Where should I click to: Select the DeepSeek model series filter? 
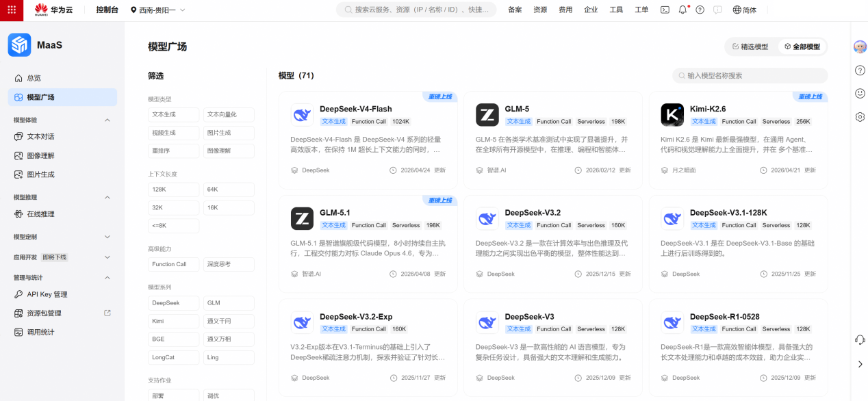(x=173, y=302)
